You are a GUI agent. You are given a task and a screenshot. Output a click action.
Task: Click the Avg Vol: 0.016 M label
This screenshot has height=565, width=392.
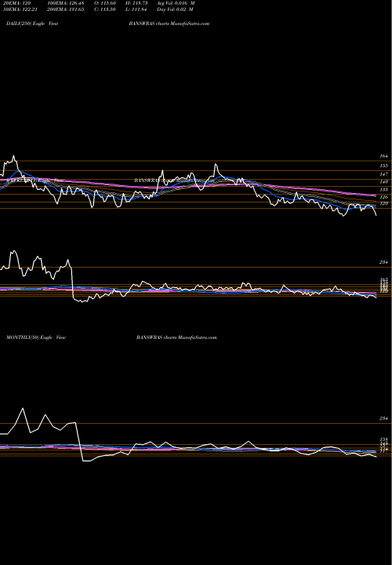click(x=176, y=3)
